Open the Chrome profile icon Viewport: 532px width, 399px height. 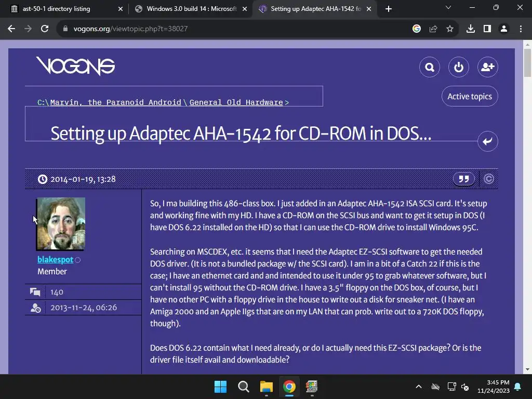504,29
